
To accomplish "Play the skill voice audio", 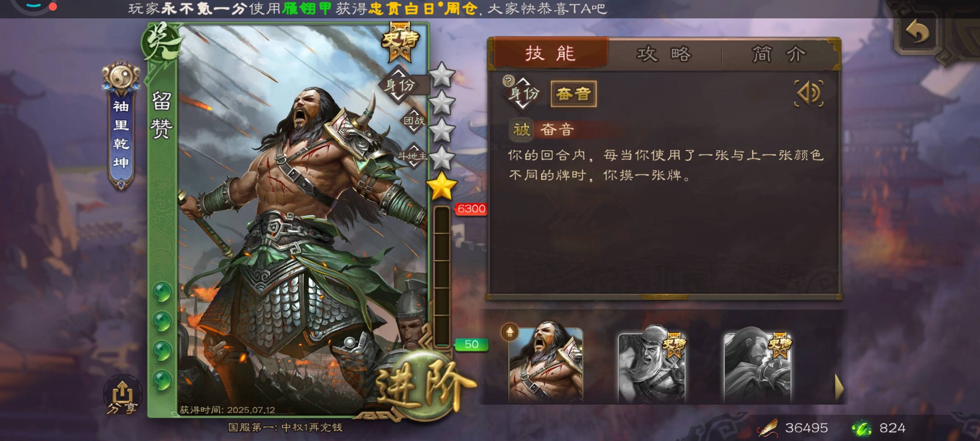I will [809, 94].
